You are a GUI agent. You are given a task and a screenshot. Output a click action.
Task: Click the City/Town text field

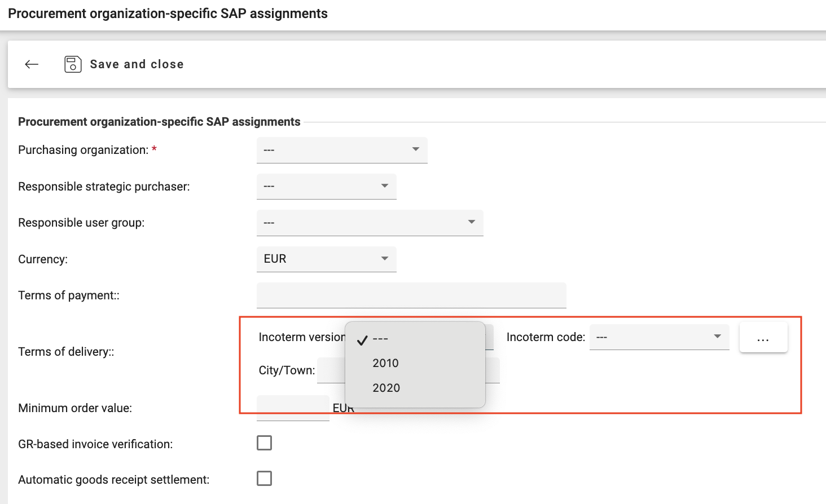coord(331,370)
